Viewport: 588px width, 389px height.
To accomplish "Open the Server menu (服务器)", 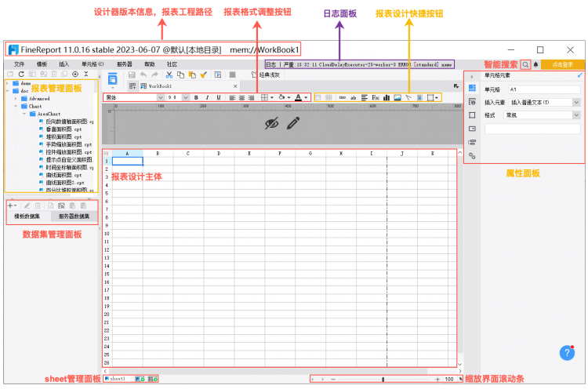I will point(124,64).
